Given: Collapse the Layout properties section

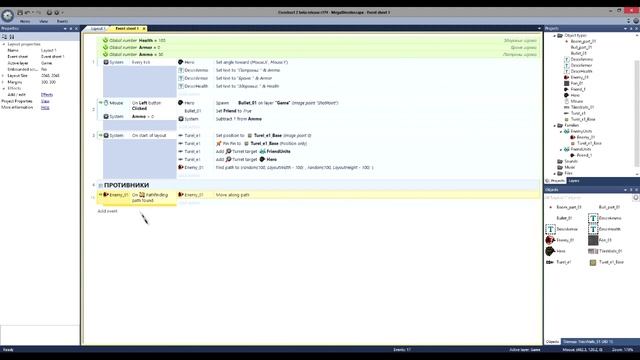Looking at the screenshot, I should [4, 44].
